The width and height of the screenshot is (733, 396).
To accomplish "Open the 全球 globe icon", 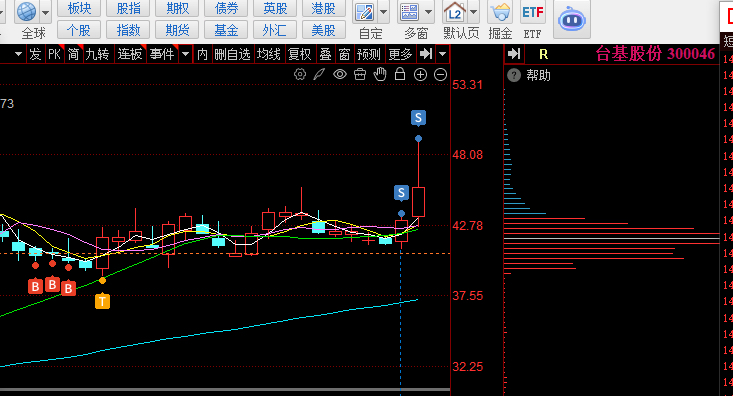I will point(27,12).
